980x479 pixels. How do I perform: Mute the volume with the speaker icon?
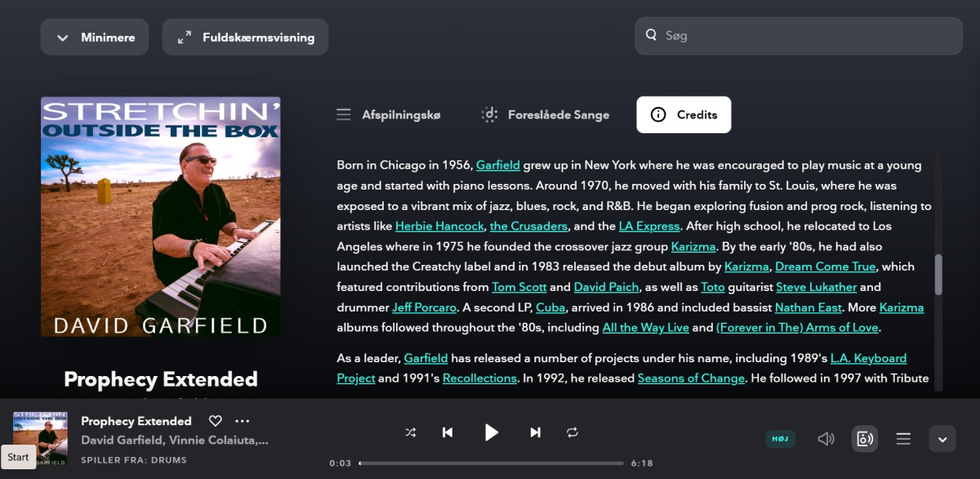[826, 439]
